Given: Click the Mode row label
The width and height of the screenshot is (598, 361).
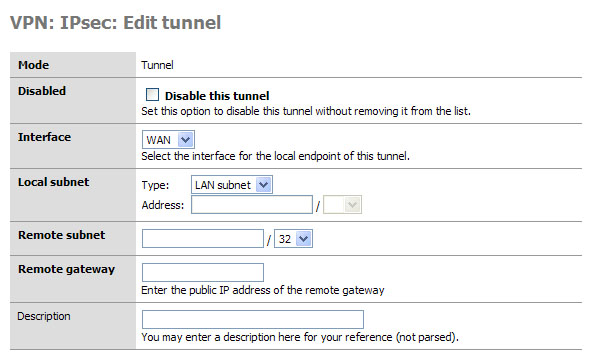Looking at the screenshot, I should [x=34, y=65].
